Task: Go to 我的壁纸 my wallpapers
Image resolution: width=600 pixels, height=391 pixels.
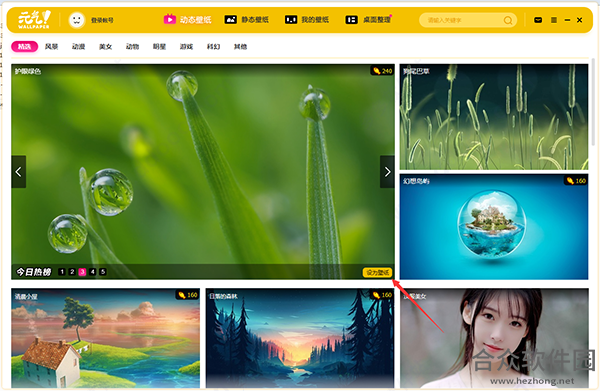Action: tap(307, 20)
